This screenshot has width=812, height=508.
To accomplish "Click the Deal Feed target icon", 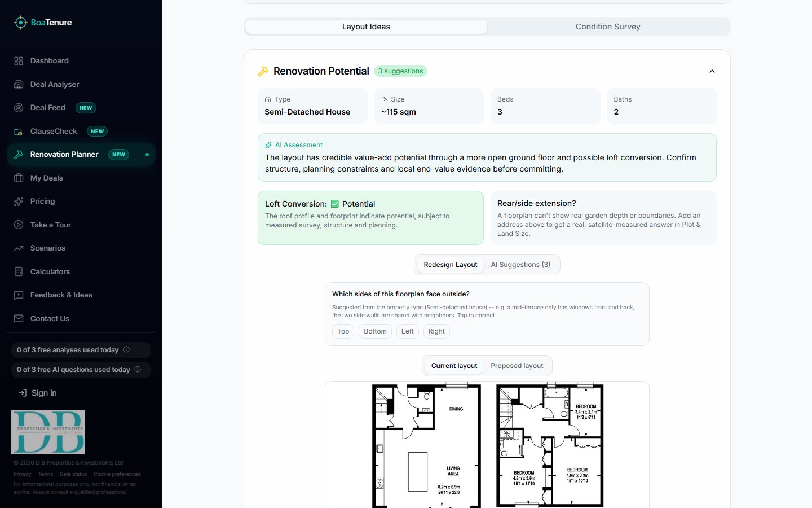I will [x=19, y=108].
